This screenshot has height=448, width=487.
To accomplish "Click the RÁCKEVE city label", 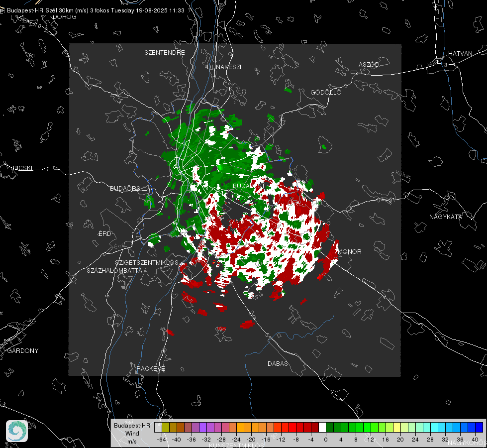I will [151, 368].
